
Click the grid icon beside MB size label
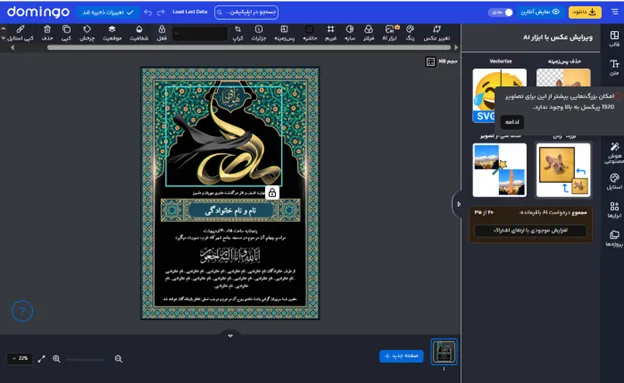pos(430,62)
